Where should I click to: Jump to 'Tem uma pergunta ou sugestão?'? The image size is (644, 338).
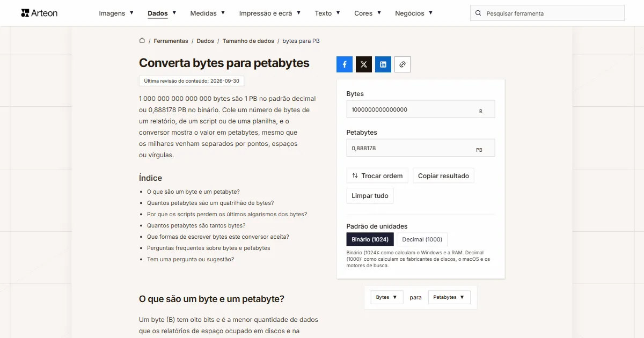(x=191, y=259)
